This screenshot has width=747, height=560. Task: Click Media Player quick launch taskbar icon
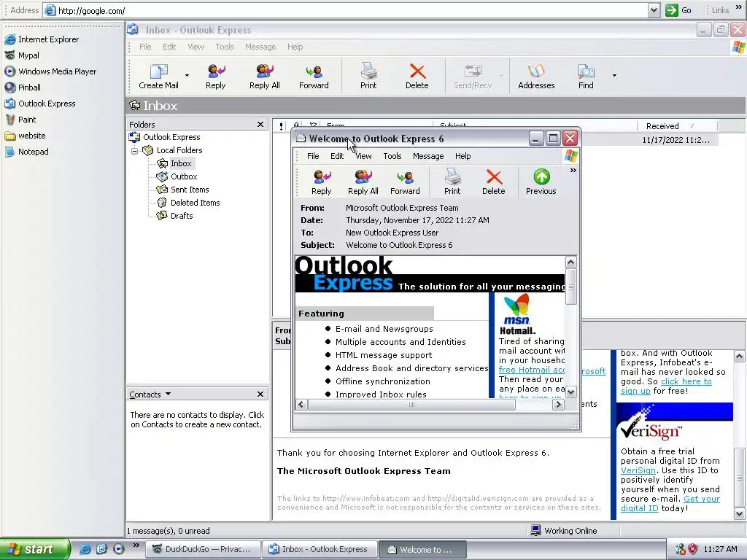119,549
